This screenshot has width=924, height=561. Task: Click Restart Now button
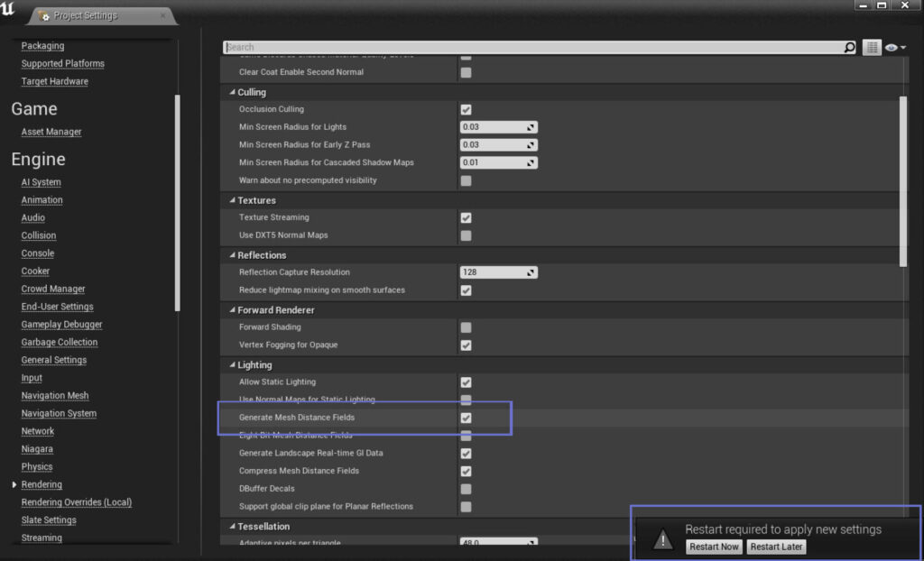pyautogui.click(x=715, y=547)
